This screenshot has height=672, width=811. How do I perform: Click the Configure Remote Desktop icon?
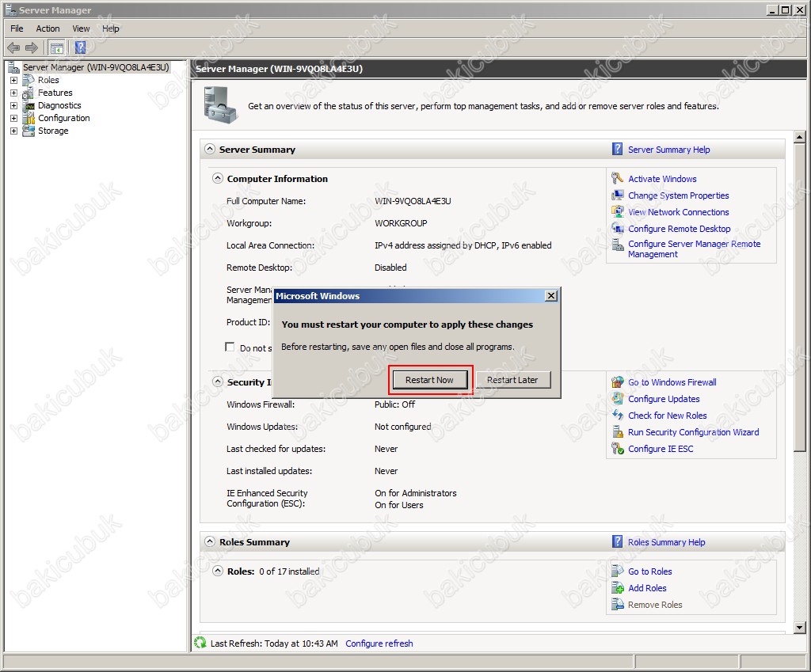pos(617,228)
